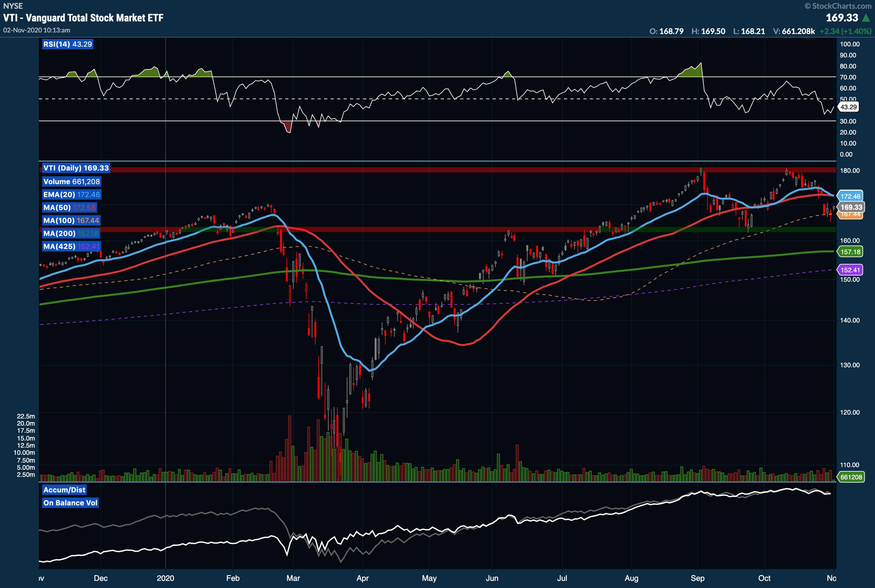
Task: Click the Sep label on the date axis
Action: coord(697,578)
